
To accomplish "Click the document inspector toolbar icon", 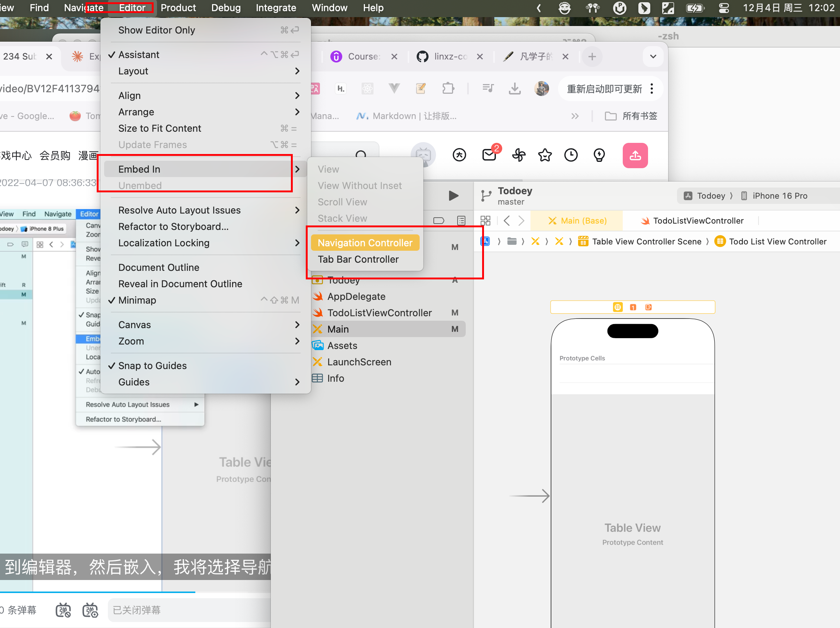I will [x=461, y=221].
